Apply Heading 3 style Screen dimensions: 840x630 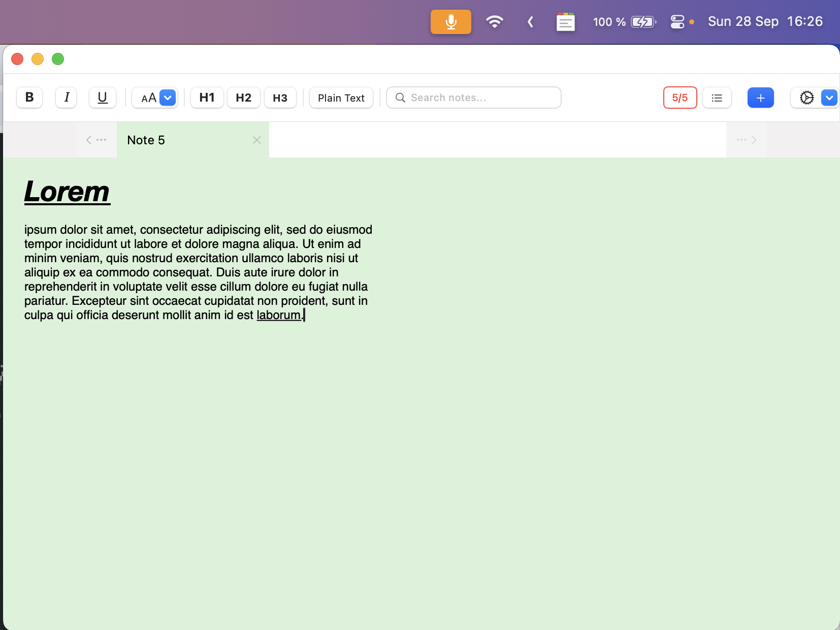pyautogui.click(x=280, y=98)
